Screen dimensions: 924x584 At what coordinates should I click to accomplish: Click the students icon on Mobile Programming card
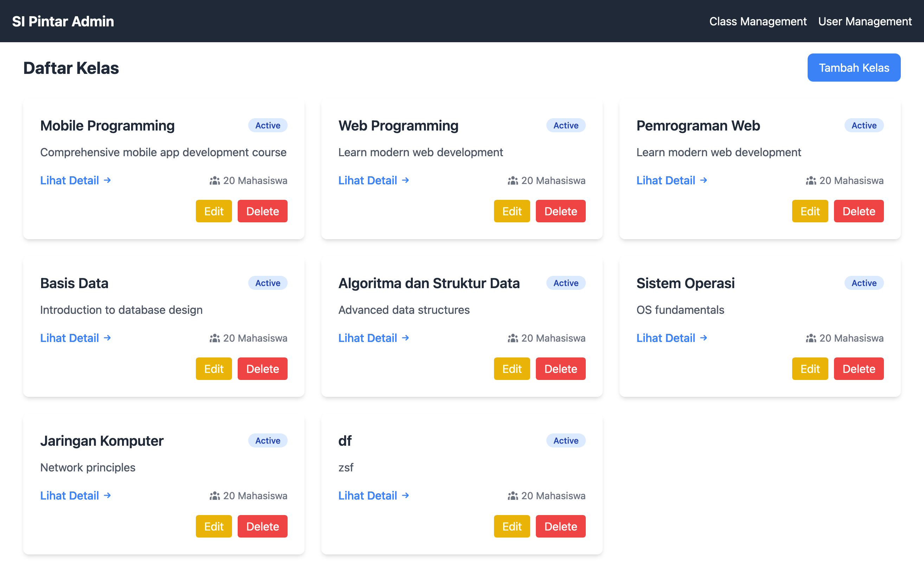click(215, 180)
